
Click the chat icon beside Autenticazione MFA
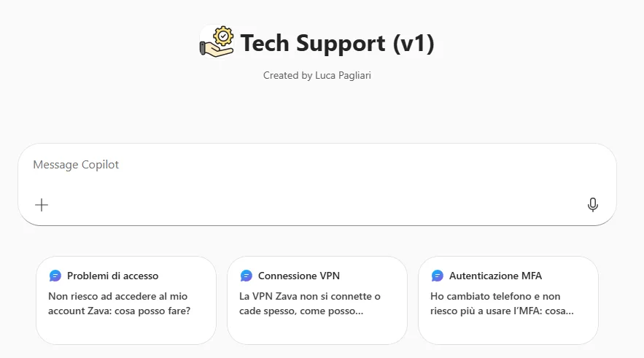click(x=438, y=276)
